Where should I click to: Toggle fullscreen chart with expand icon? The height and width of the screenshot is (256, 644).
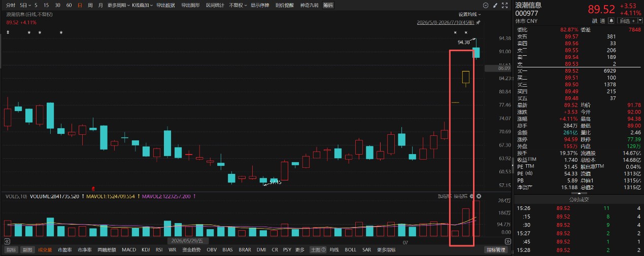coord(505,6)
